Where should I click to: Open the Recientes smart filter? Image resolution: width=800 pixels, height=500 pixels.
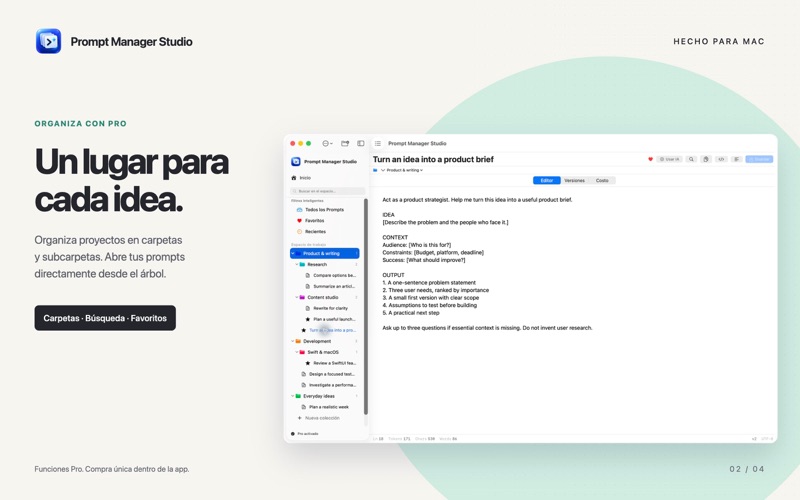click(x=311, y=232)
